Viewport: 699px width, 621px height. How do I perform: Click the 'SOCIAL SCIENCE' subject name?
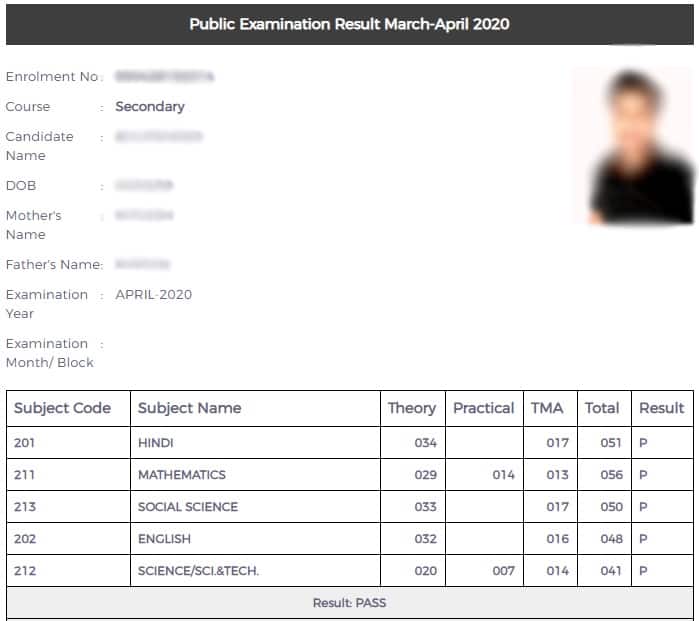[x=188, y=507]
